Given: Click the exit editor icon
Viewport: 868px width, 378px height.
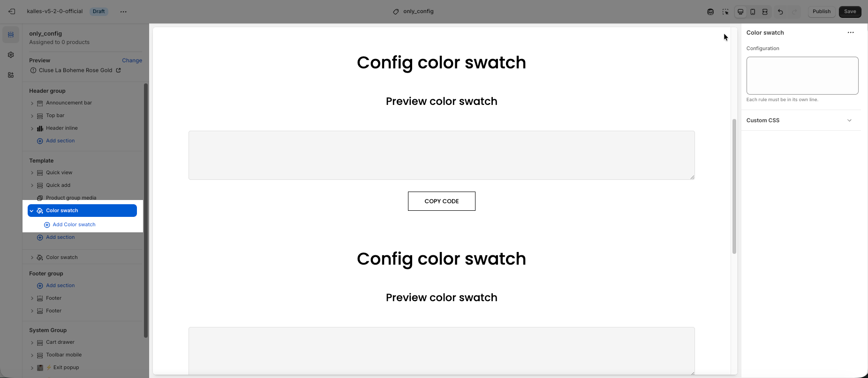Looking at the screenshot, I should pyautogui.click(x=12, y=11).
